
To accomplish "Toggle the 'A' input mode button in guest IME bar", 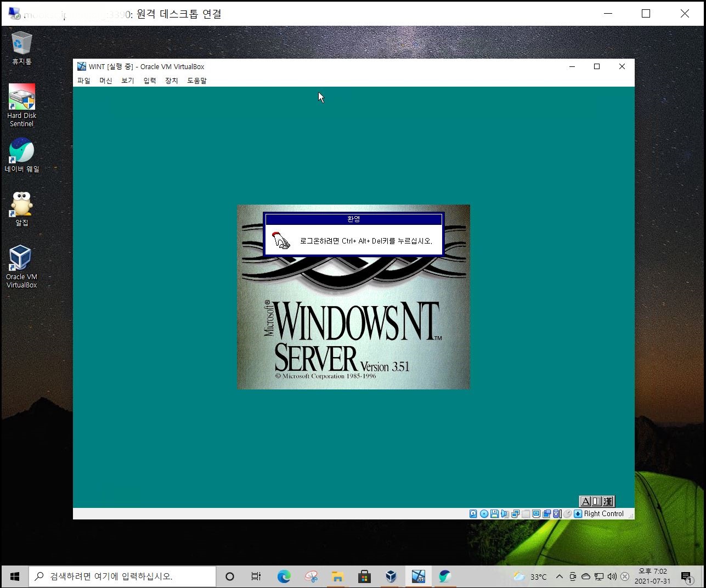I will (x=586, y=501).
